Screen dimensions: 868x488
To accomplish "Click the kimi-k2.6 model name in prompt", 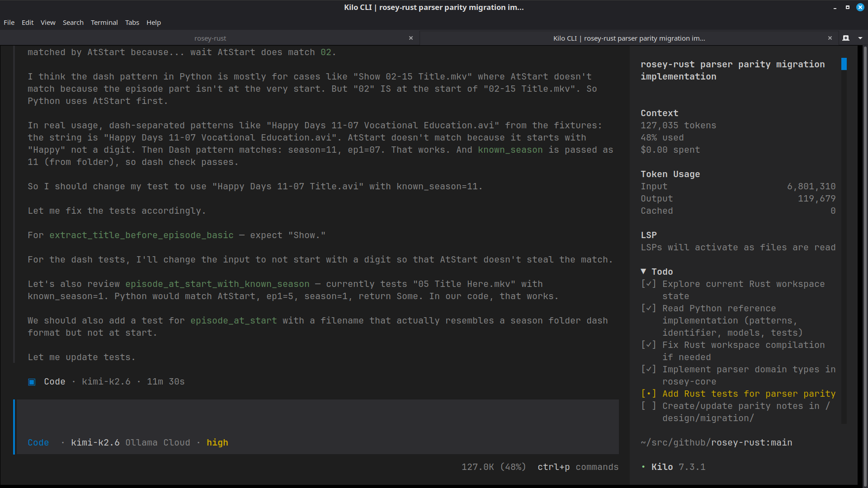I will tap(95, 443).
